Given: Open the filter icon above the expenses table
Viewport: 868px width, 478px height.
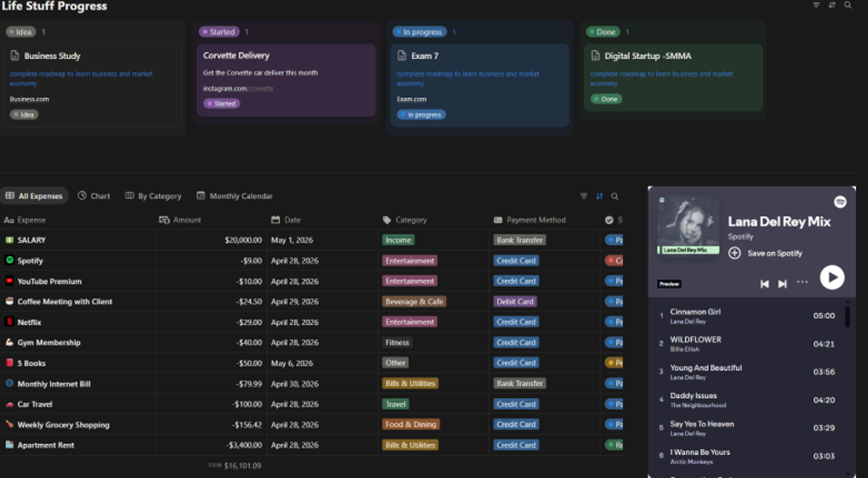Looking at the screenshot, I should (x=584, y=196).
